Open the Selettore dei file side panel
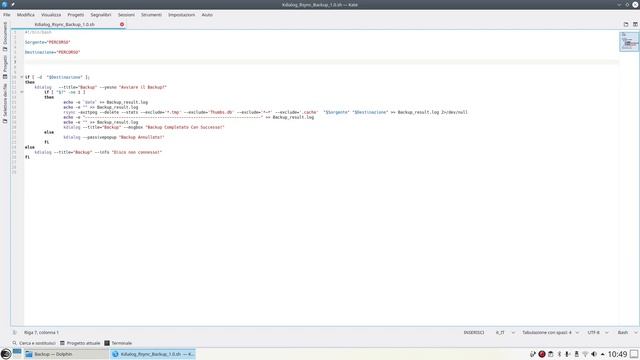Screen dimensions: 640x360 click(x=5, y=103)
